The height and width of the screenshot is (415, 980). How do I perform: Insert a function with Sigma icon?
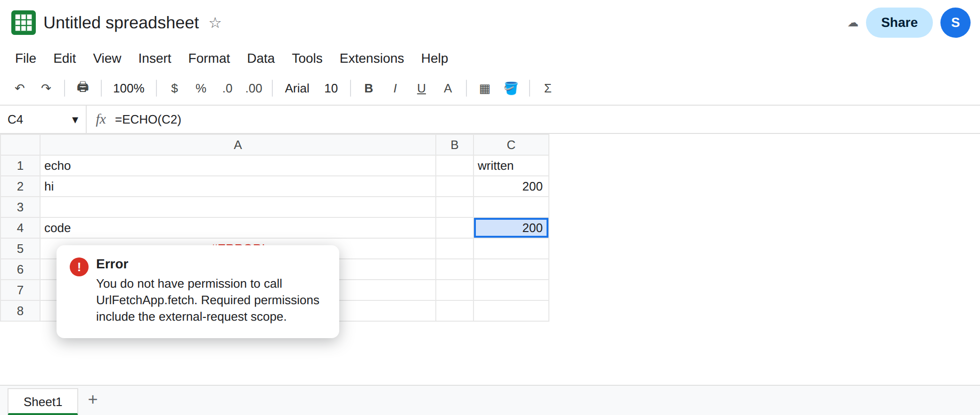[547, 88]
